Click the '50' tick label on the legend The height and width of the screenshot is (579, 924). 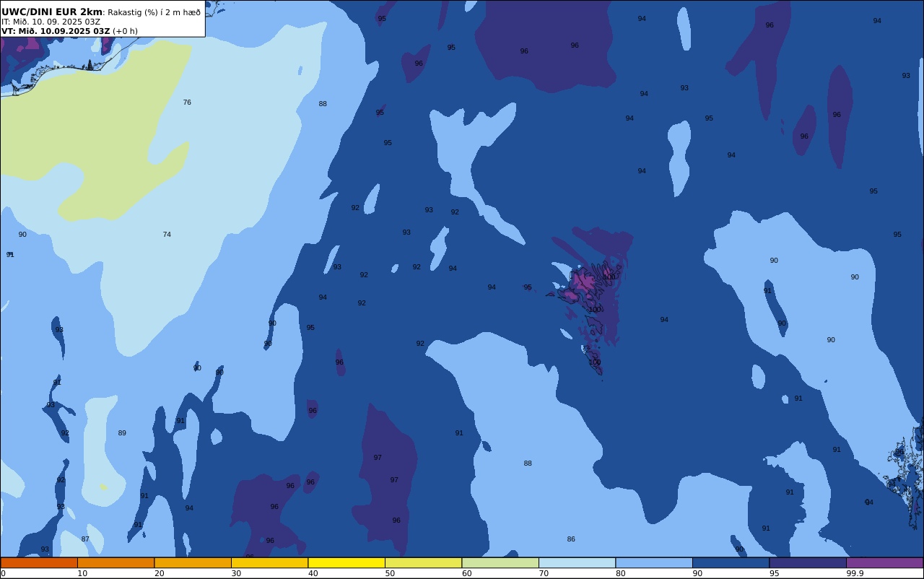click(x=390, y=573)
